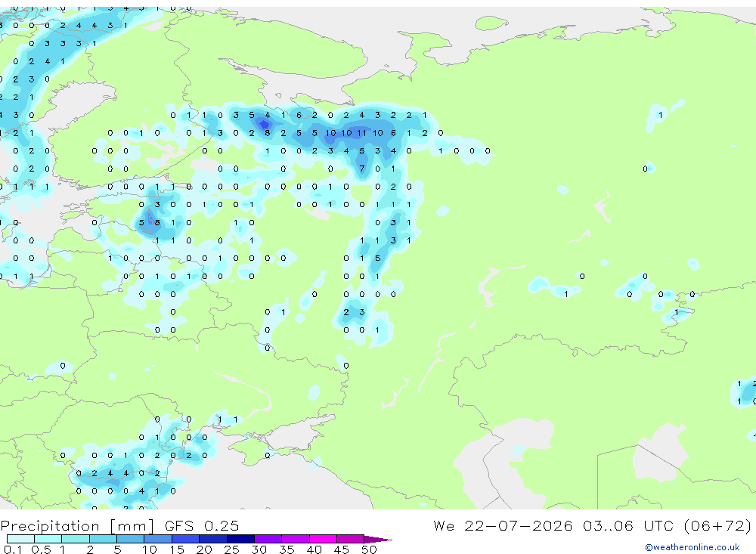Pick the 2–5 mm legend color segment

click(103, 539)
